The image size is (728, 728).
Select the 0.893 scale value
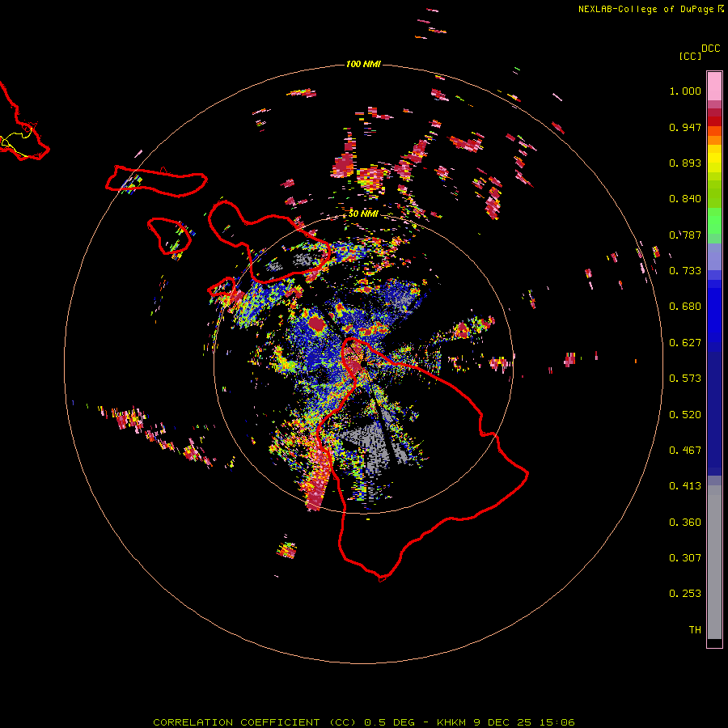(x=685, y=163)
